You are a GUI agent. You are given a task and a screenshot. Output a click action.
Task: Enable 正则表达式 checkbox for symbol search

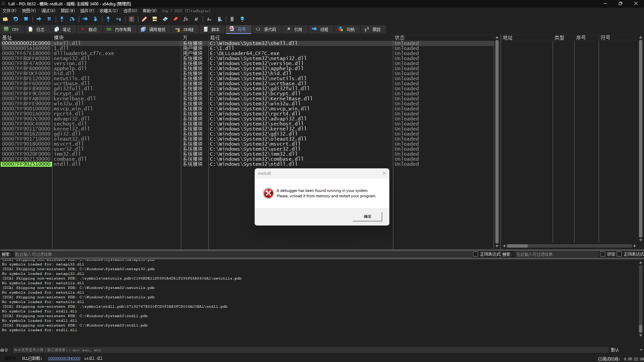coord(619,254)
